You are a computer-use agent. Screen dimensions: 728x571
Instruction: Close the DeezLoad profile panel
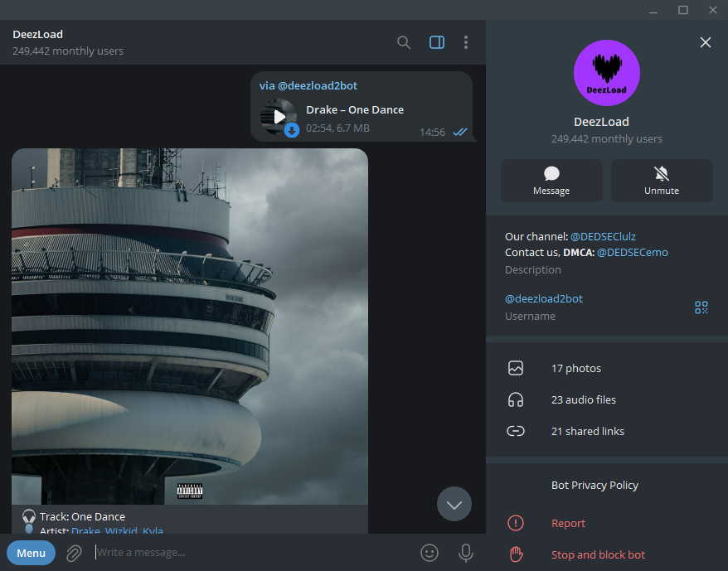[705, 42]
